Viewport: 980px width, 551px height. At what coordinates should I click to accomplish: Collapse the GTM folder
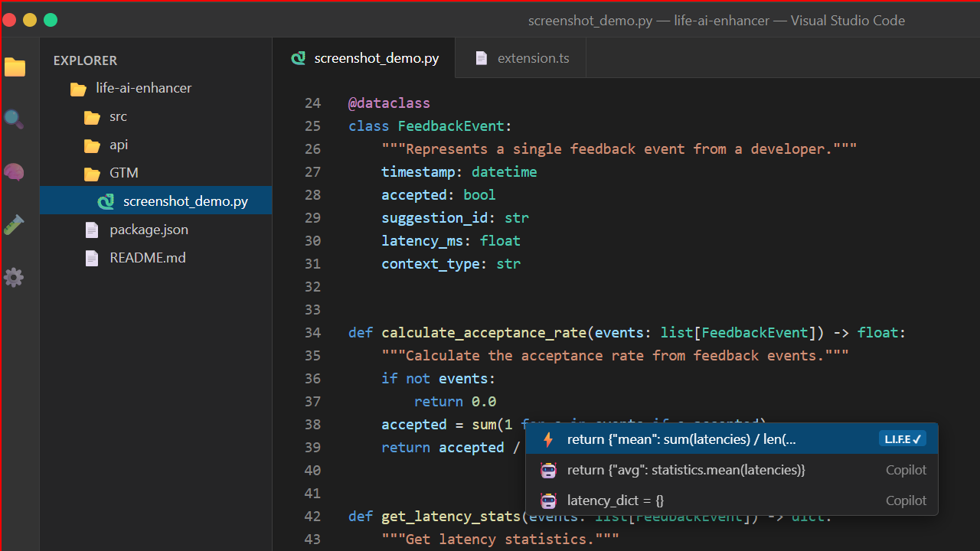[155, 173]
